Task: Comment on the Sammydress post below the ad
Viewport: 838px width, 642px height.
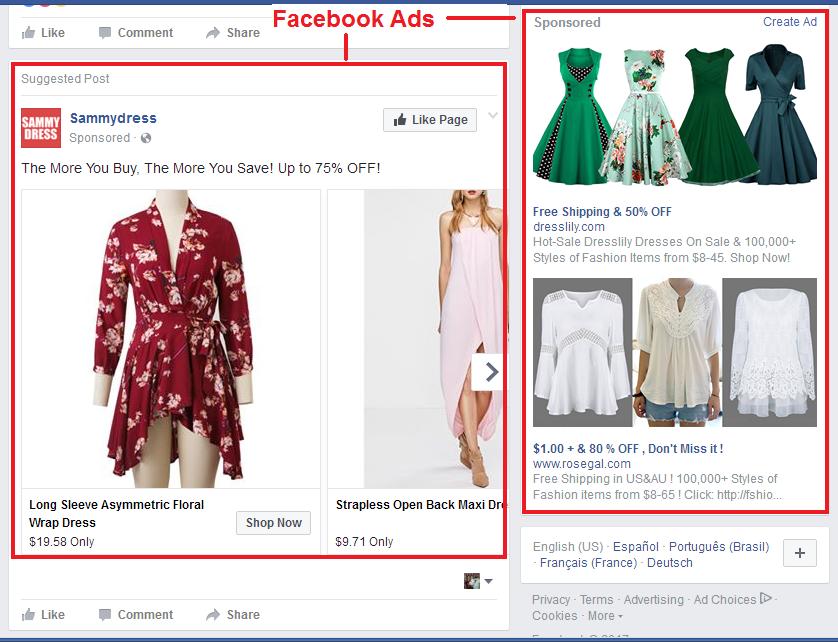Action: (136, 615)
